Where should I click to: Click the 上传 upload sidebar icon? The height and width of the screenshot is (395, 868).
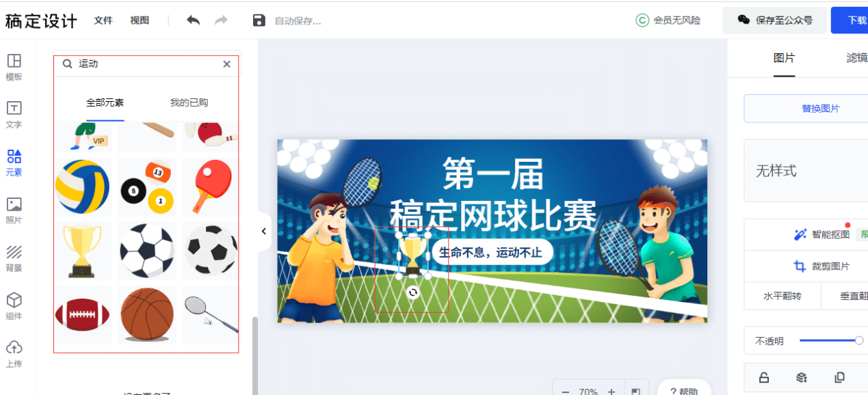tap(14, 354)
